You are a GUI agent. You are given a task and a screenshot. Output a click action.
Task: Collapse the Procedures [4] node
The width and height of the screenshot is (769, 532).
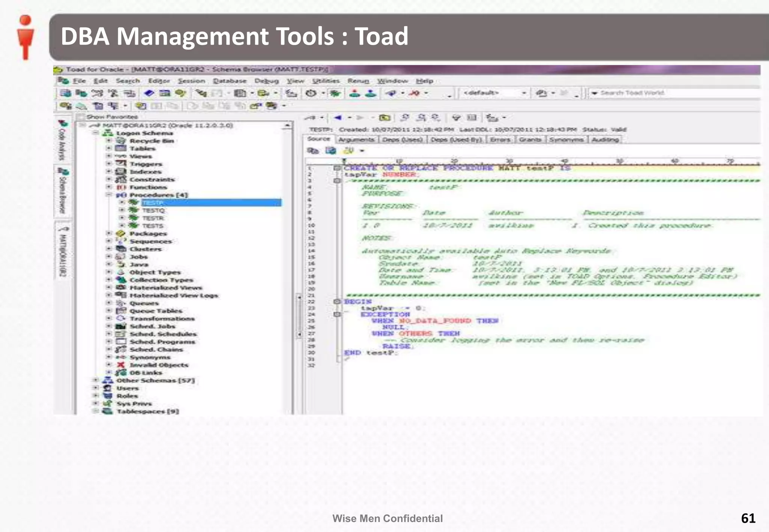(109, 195)
